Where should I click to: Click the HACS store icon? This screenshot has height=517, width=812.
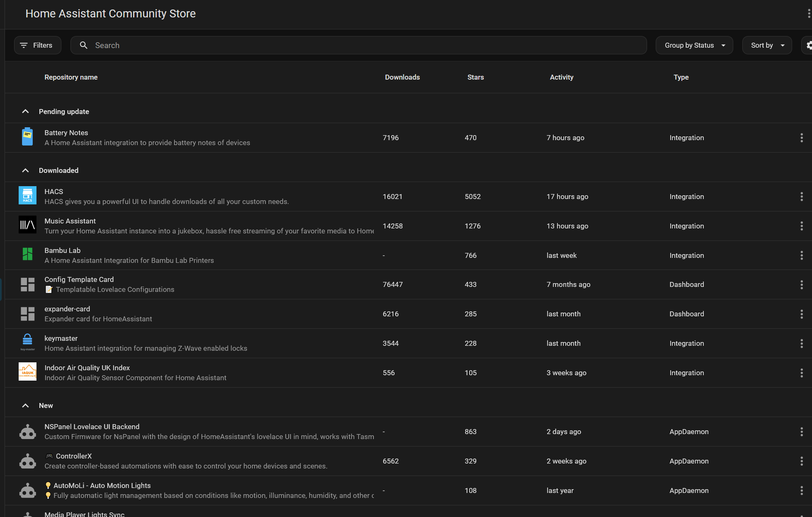point(27,195)
